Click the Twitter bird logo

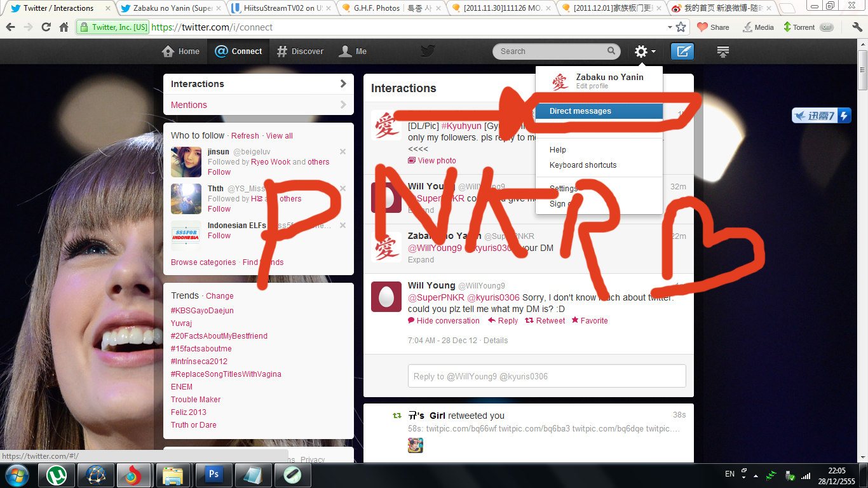click(428, 51)
